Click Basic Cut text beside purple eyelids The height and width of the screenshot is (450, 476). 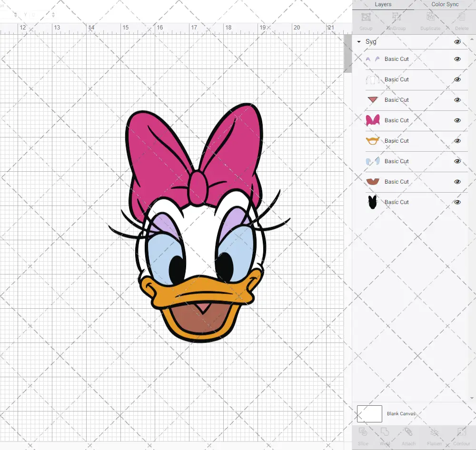(x=397, y=59)
